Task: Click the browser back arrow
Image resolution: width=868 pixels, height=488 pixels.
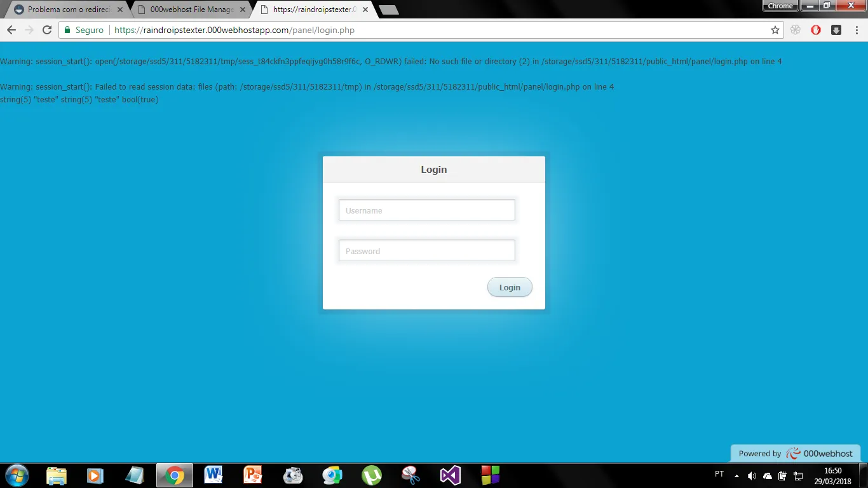Action: pyautogui.click(x=11, y=30)
